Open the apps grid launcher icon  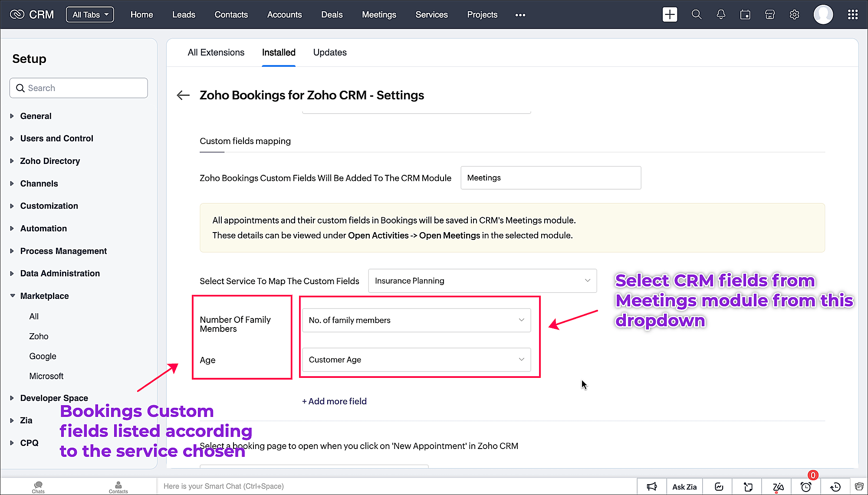852,15
